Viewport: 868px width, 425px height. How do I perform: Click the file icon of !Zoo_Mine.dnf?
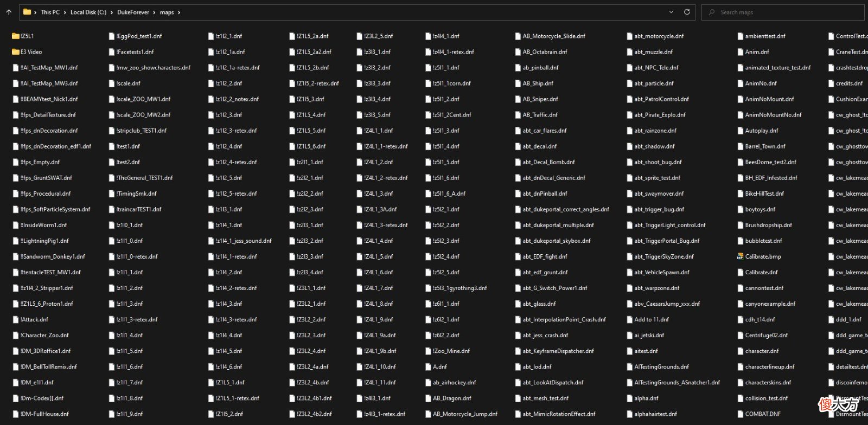pos(429,351)
